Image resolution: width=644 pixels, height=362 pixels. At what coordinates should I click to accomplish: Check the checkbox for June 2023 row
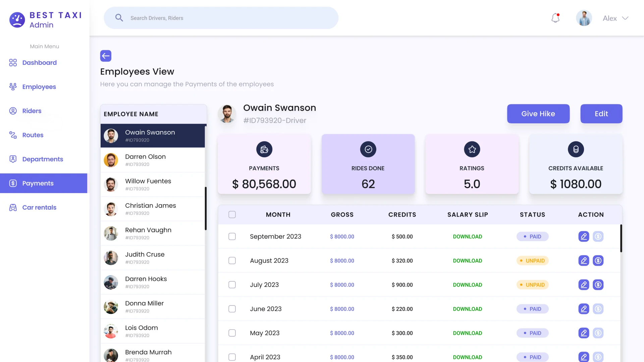232,309
